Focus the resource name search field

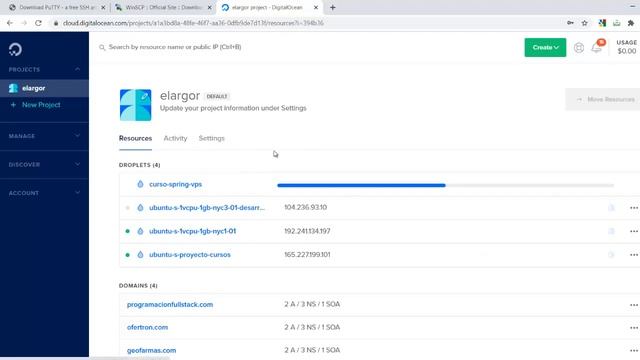tap(175, 47)
